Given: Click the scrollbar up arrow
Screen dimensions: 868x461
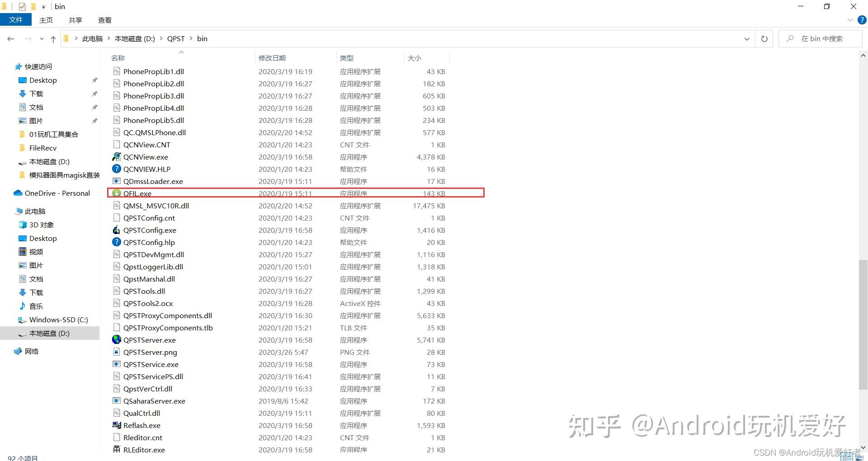Looking at the screenshot, I should tap(863, 56).
